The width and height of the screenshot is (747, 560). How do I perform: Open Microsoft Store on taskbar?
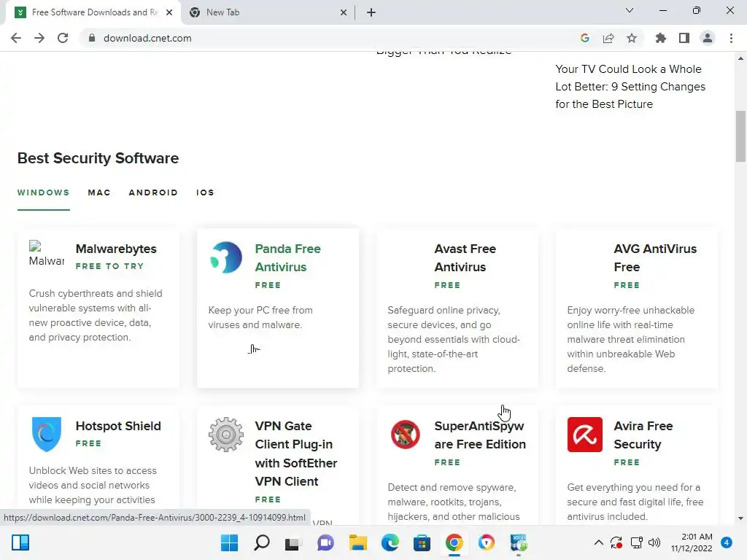click(422, 542)
